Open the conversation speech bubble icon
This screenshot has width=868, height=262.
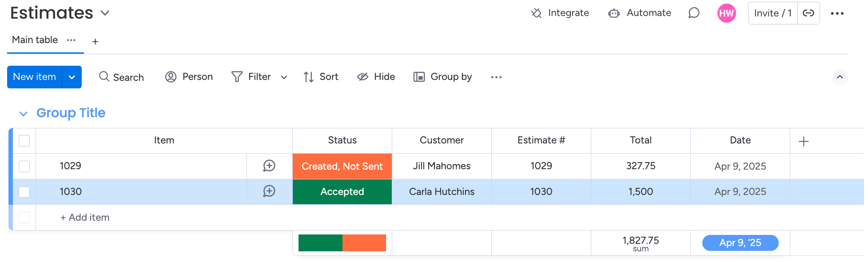coord(694,13)
